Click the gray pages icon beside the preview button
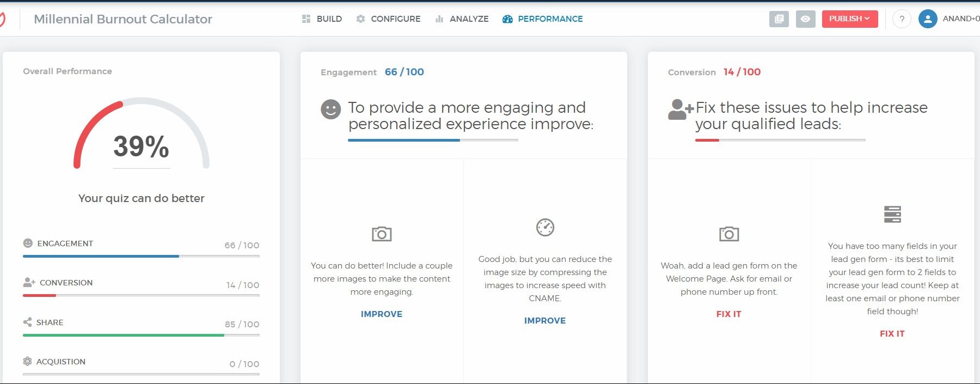Image resolution: width=980 pixels, height=384 pixels. pyautogui.click(x=779, y=19)
